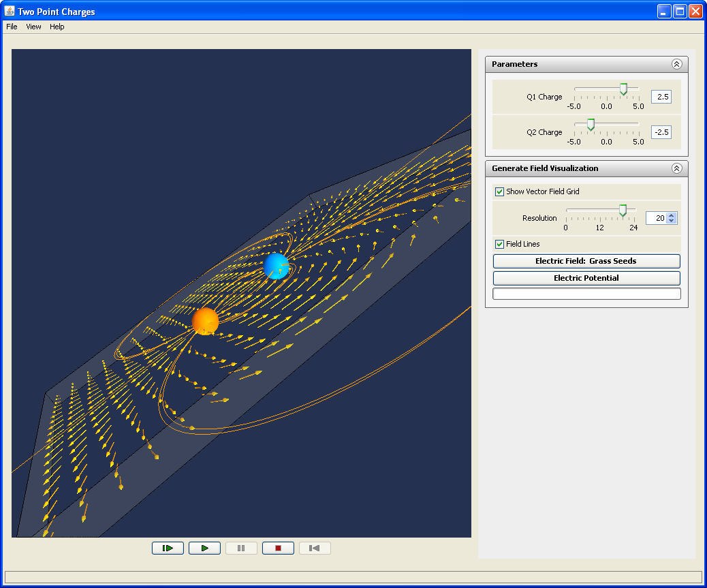The height and width of the screenshot is (588, 707).
Task: Click the Q2 Charge value field showing -2.5
Action: [x=661, y=132]
